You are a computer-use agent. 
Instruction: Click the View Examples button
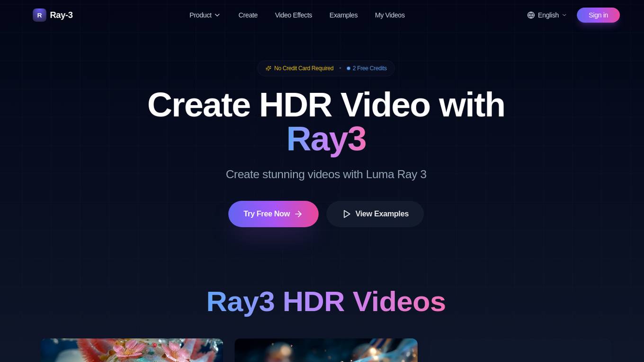[x=375, y=214]
